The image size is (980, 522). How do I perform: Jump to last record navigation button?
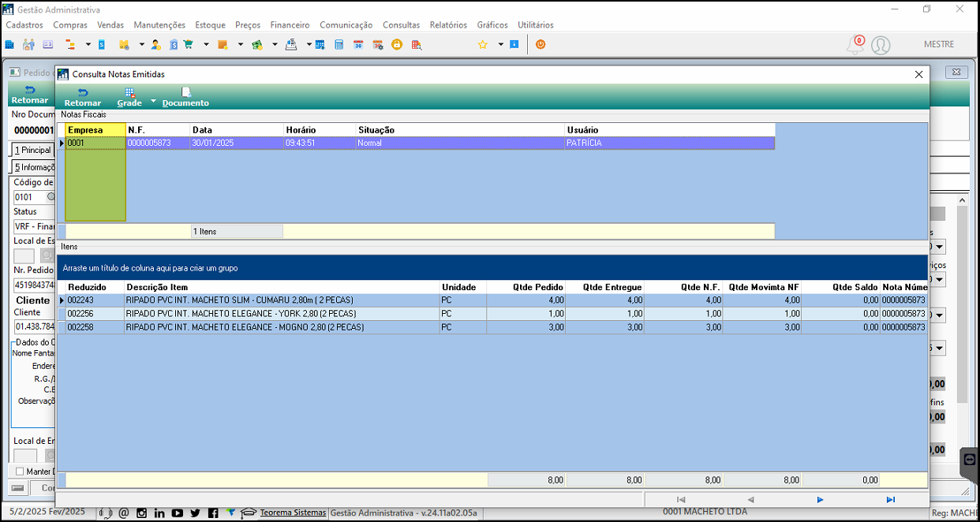(x=890, y=499)
